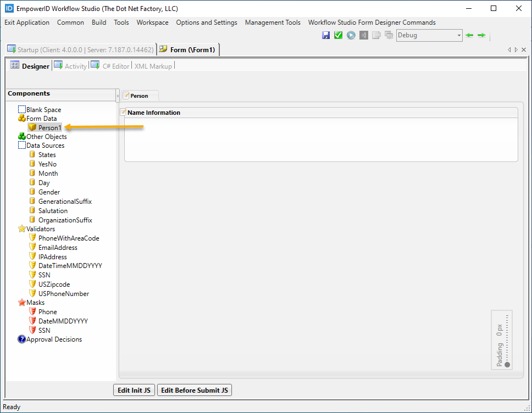Click the Person1 form data item checkbox icon
Image resolution: width=532 pixels, height=413 pixels.
[x=32, y=127]
